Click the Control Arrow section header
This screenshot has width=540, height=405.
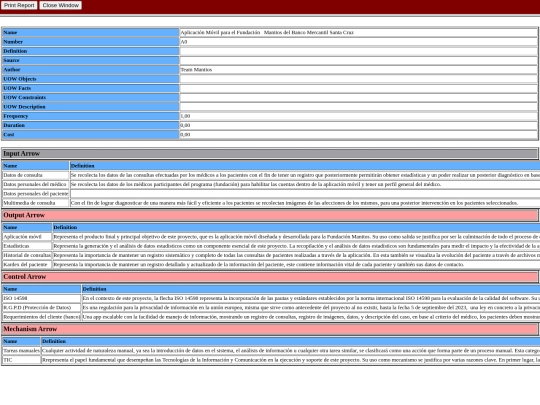coord(270,277)
